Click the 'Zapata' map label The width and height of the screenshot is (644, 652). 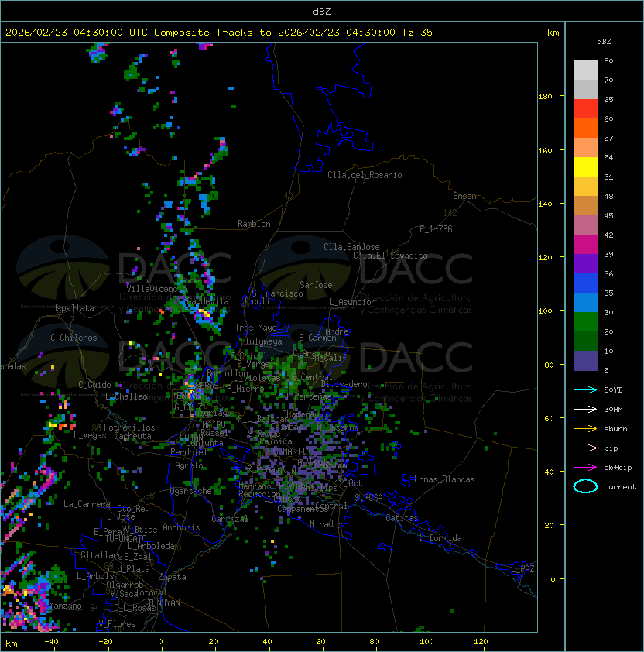pos(172,577)
